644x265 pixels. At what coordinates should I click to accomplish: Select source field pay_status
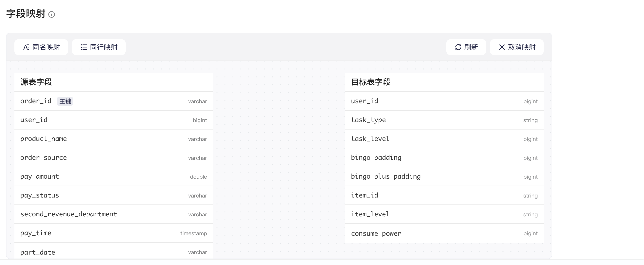114,196
